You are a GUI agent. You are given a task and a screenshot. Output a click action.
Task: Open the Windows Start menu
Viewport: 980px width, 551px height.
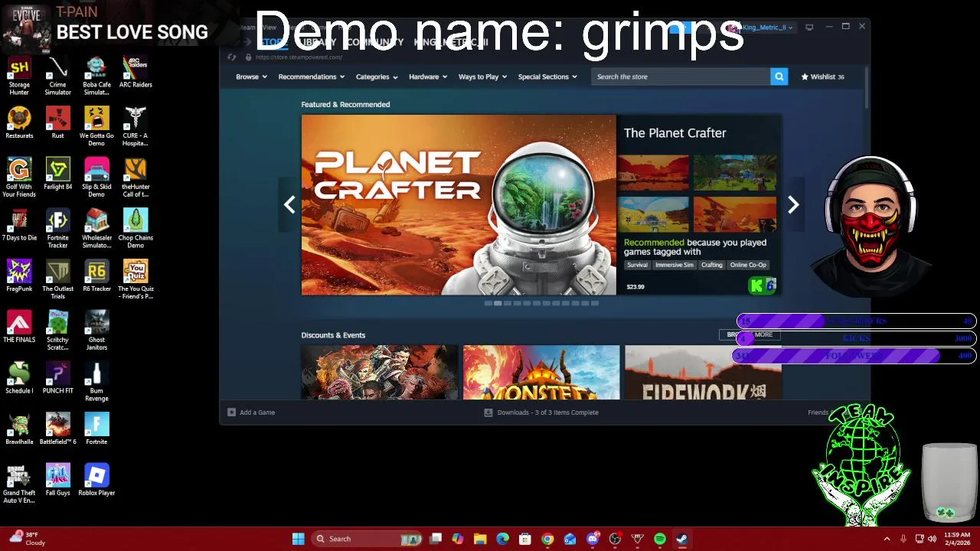coord(298,539)
